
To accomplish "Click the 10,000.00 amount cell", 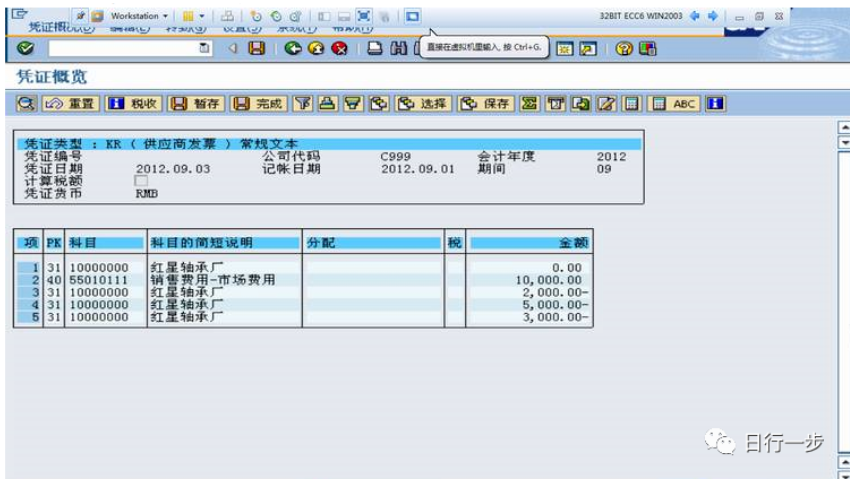I will coord(548,280).
